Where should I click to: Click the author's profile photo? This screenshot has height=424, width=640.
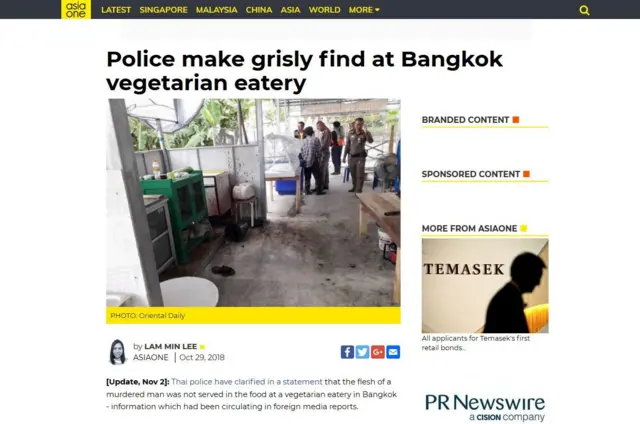tap(118, 352)
